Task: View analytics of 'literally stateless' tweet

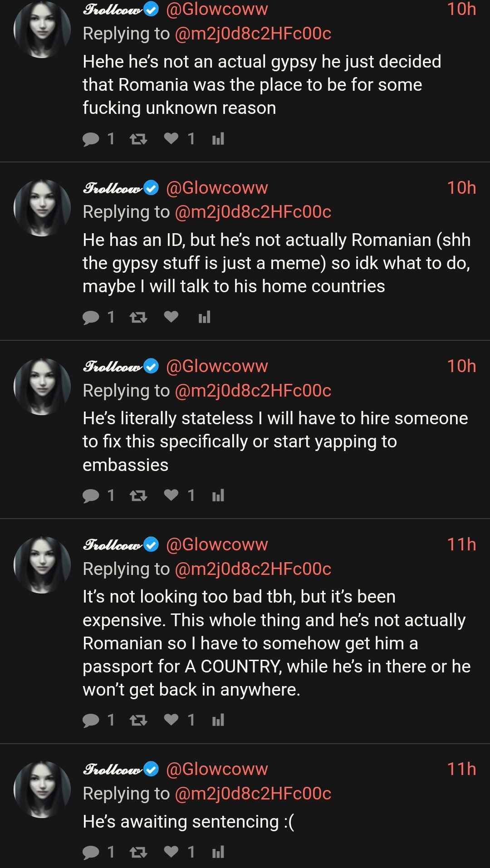Action: 218,495
